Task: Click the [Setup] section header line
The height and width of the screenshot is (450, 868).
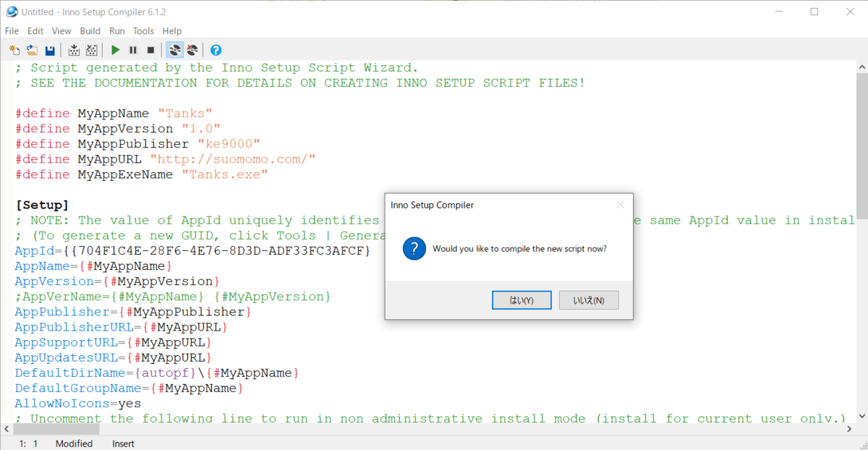Action: pyautogui.click(x=42, y=205)
